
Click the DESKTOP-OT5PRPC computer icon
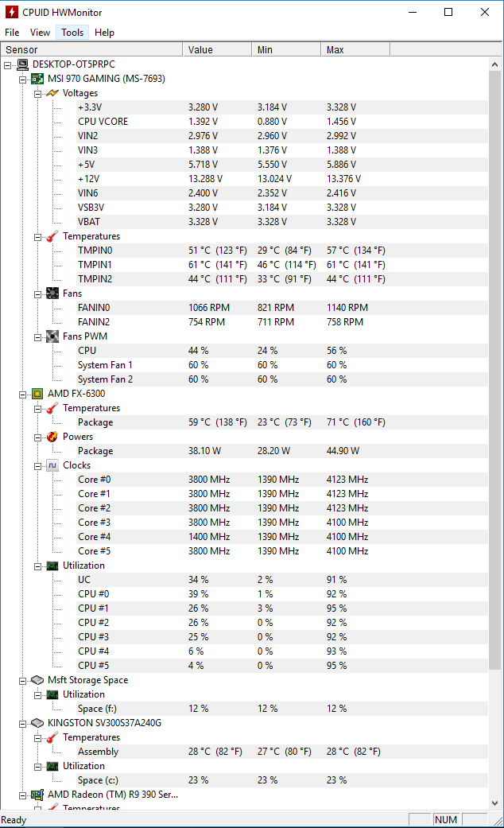23,64
